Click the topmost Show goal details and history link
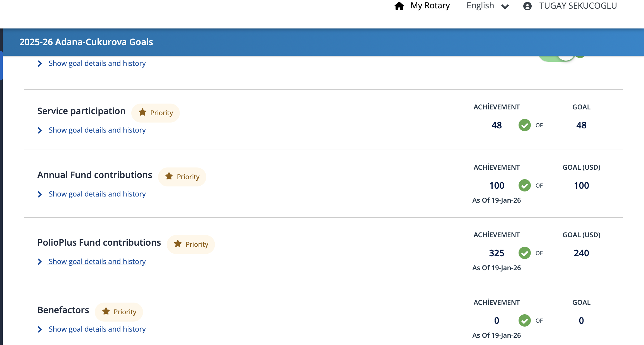 [x=97, y=63]
